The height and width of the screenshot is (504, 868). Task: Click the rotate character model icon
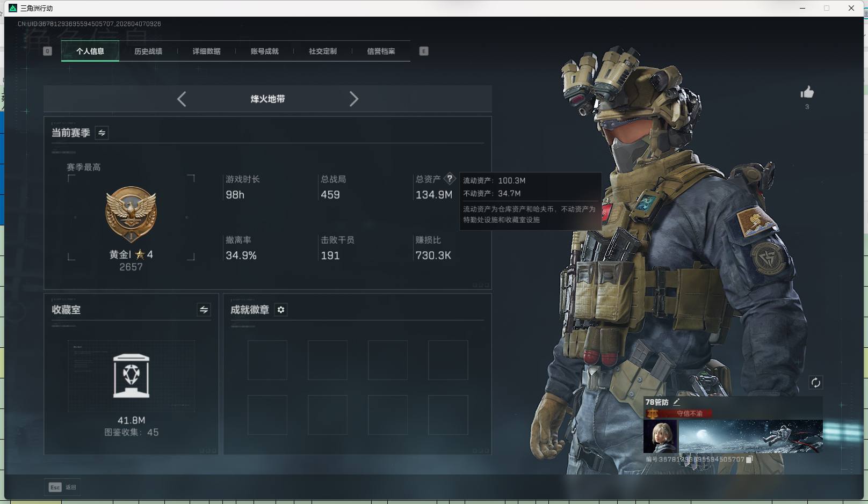pos(815,382)
